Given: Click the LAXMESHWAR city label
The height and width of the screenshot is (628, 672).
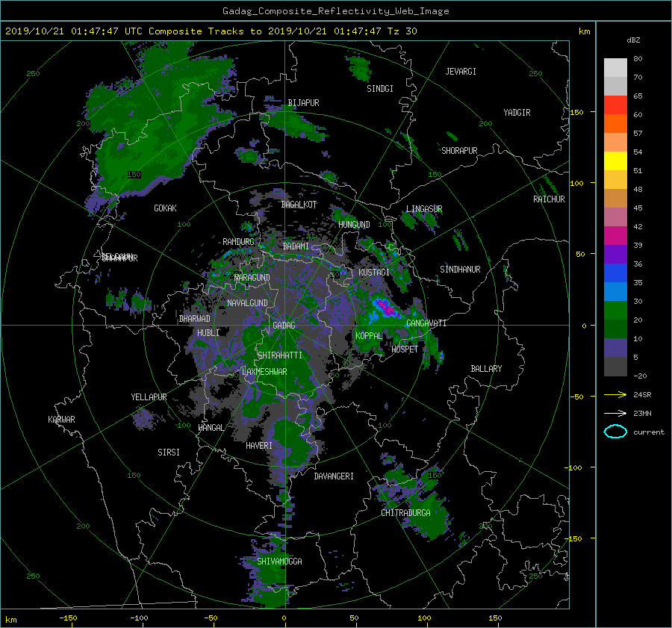Looking at the screenshot, I should pyautogui.click(x=264, y=372).
